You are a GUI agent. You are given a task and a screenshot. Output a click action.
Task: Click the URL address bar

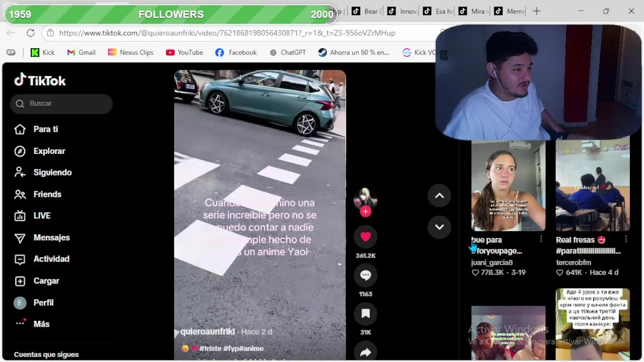(x=242, y=33)
